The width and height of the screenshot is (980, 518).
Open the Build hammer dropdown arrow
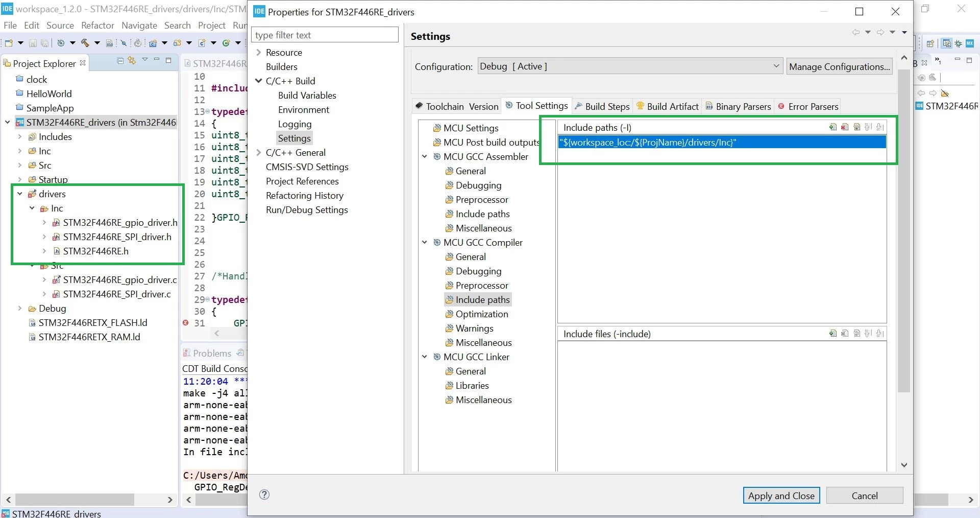coord(97,43)
